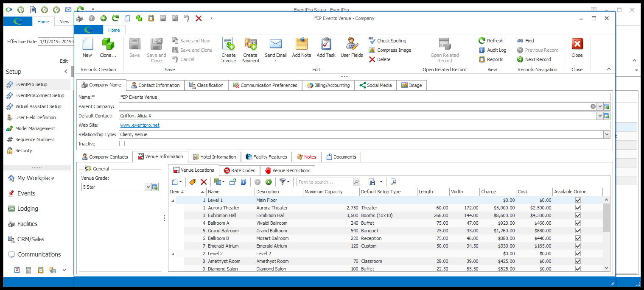The height and width of the screenshot is (290, 644).
Task: Collapse the Level 1 tree row
Action: [172, 201]
